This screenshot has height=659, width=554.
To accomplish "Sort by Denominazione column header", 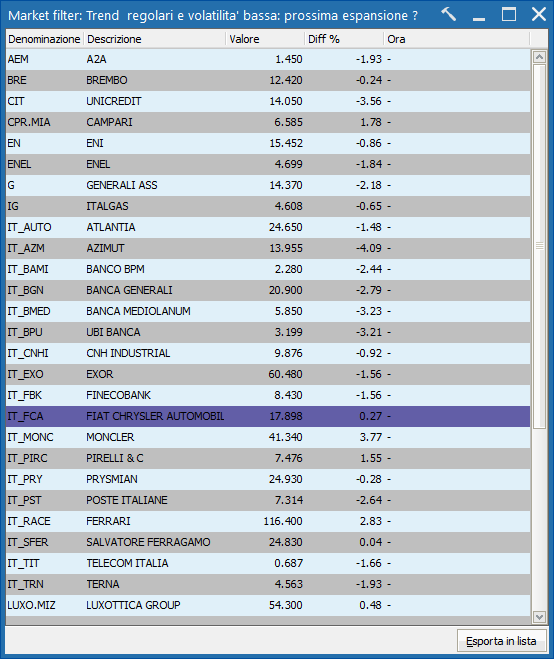I will pos(45,39).
